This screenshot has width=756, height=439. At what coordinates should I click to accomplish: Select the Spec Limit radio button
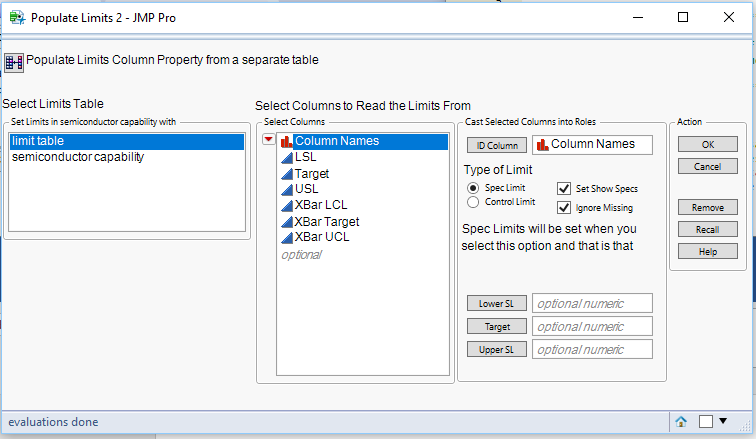point(473,188)
